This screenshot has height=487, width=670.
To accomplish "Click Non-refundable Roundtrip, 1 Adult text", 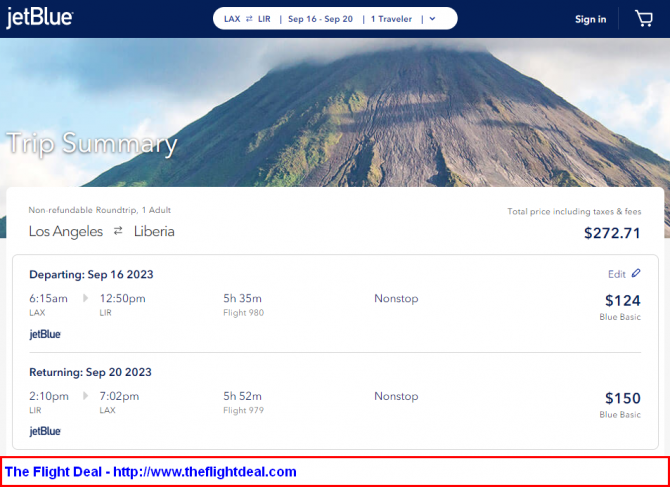I will (100, 210).
